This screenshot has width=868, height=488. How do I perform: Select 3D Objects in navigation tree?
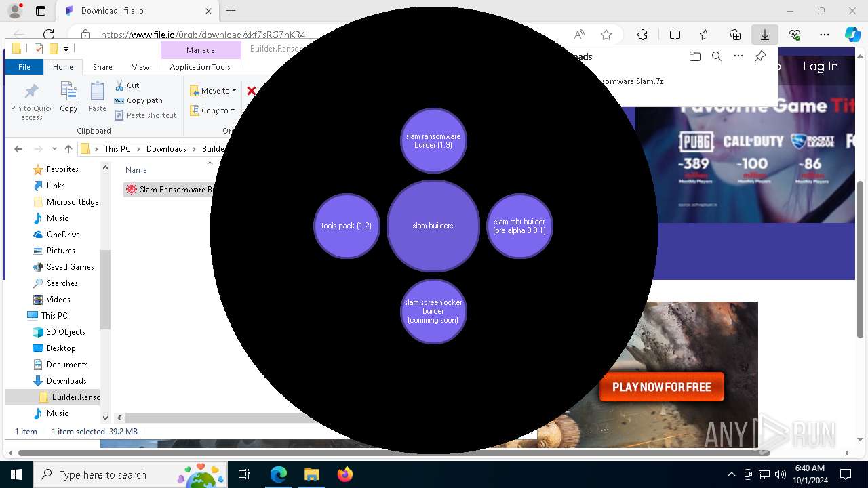[66, 332]
